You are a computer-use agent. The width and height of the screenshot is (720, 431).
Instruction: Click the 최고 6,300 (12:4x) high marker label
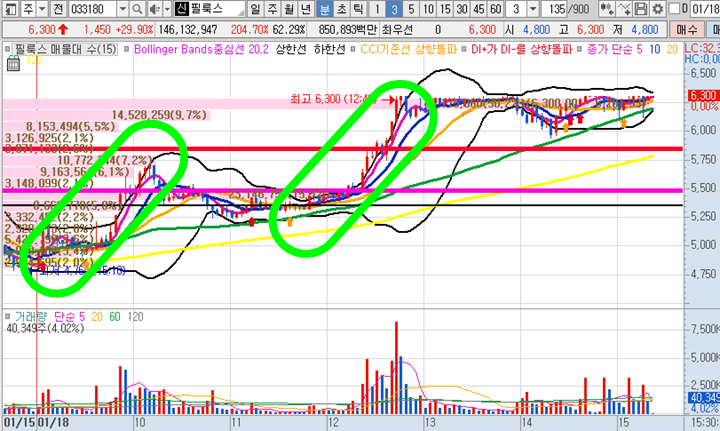click(x=333, y=99)
